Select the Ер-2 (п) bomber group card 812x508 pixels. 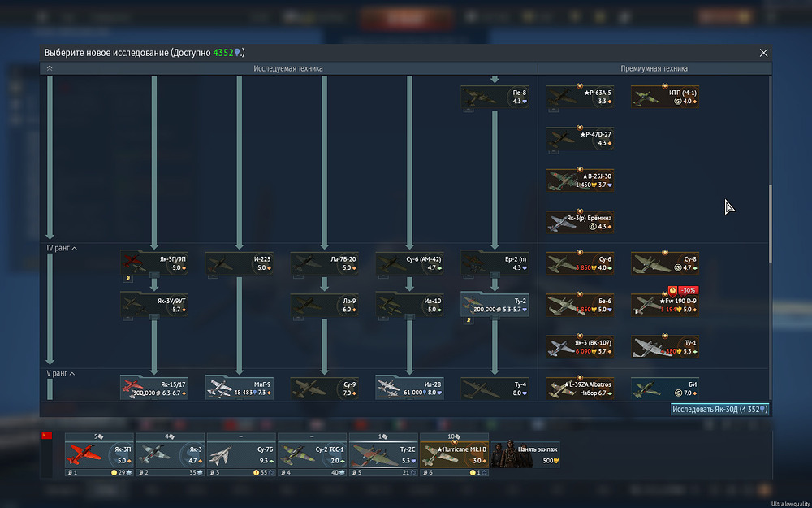pos(495,263)
